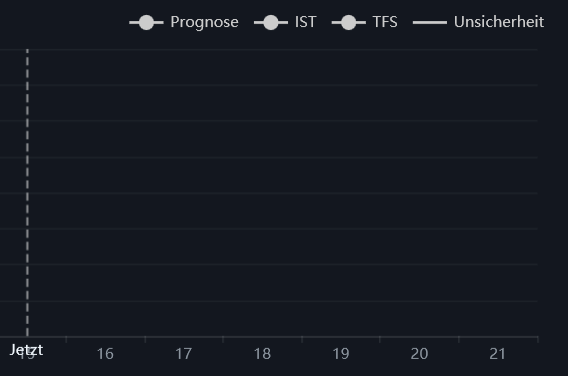Click the tick mark between 20 and 21
This screenshot has height=376, width=568.
click(459, 339)
